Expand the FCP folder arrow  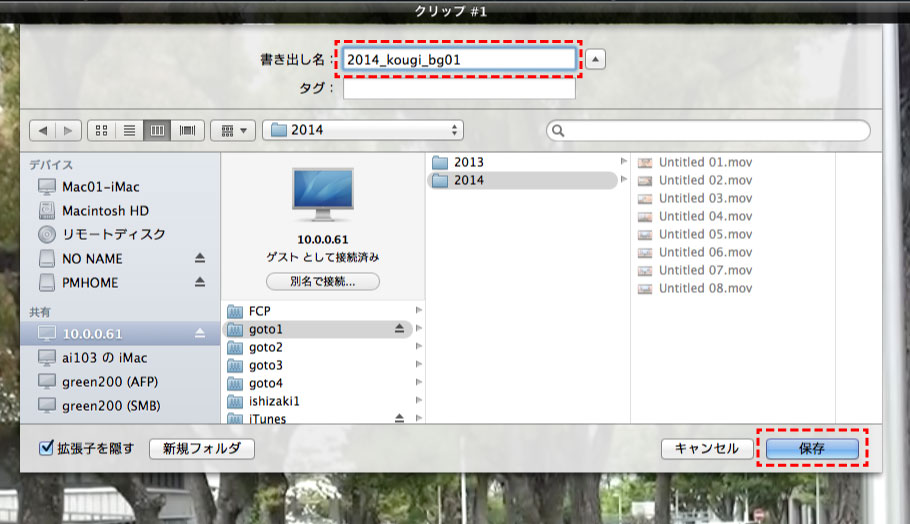[x=418, y=310]
